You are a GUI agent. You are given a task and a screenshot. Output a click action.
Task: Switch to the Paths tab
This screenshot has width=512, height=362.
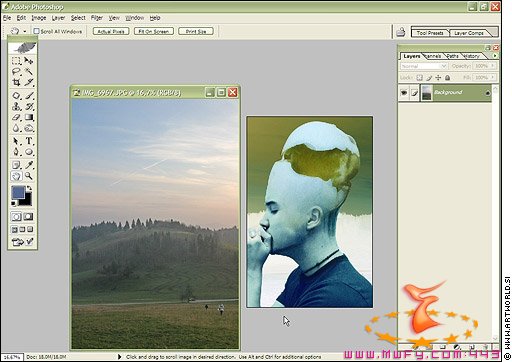(452, 56)
